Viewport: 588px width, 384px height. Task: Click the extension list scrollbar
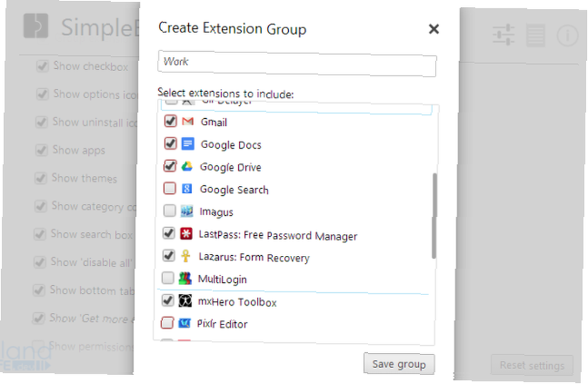pyautogui.click(x=435, y=216)
